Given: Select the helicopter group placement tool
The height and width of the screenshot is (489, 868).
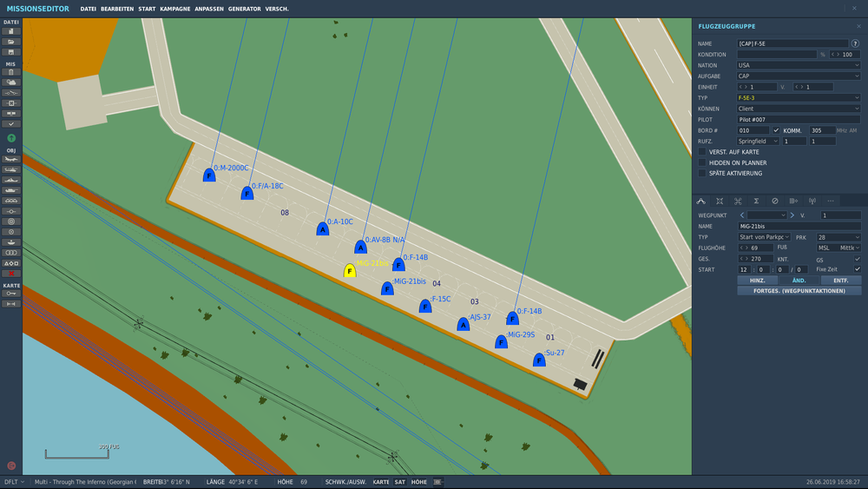Looking at the screenshot, I should (x=11, y=169).
